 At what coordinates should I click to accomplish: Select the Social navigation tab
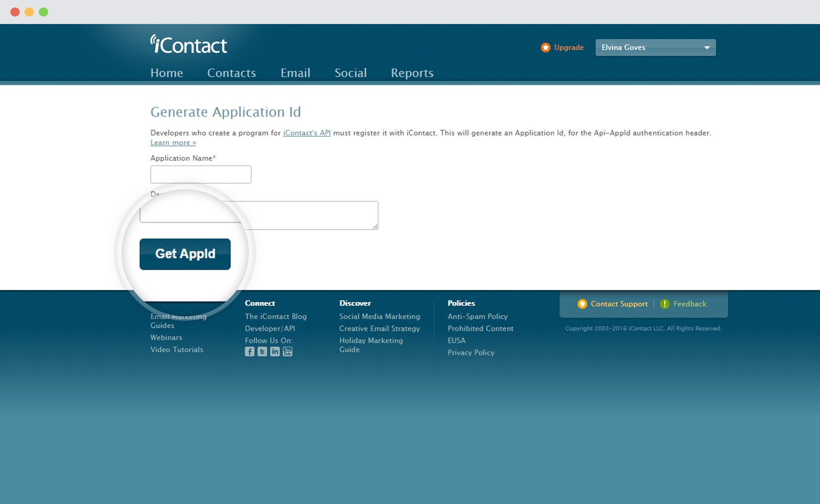click(x=350, y=72)
